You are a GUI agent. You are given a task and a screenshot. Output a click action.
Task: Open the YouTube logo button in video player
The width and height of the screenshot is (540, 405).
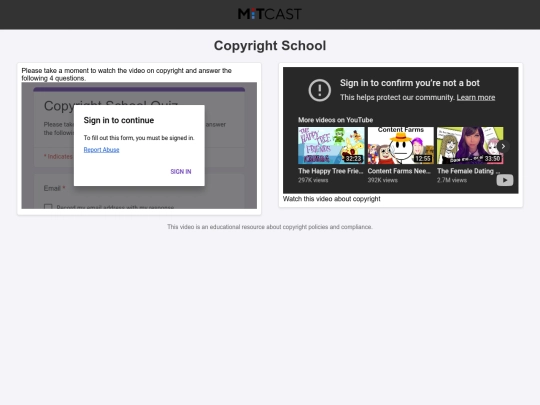(x=505, y=180)
